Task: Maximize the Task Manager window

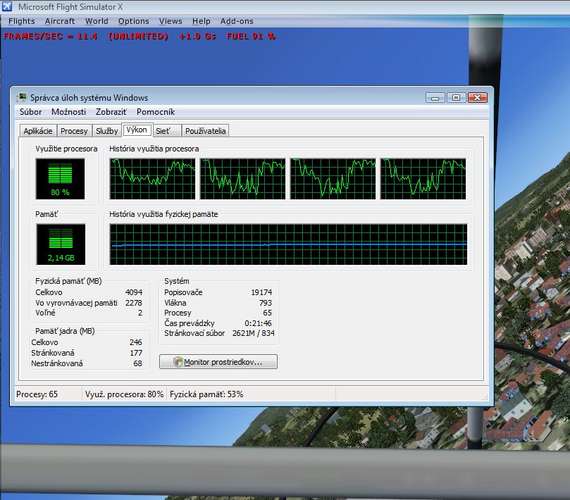Action: [x=456, y=97]
